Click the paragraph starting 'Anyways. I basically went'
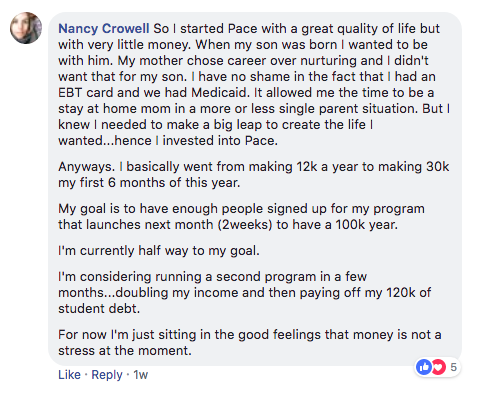Viewport: 495px width, 394px height. point(254,174)
